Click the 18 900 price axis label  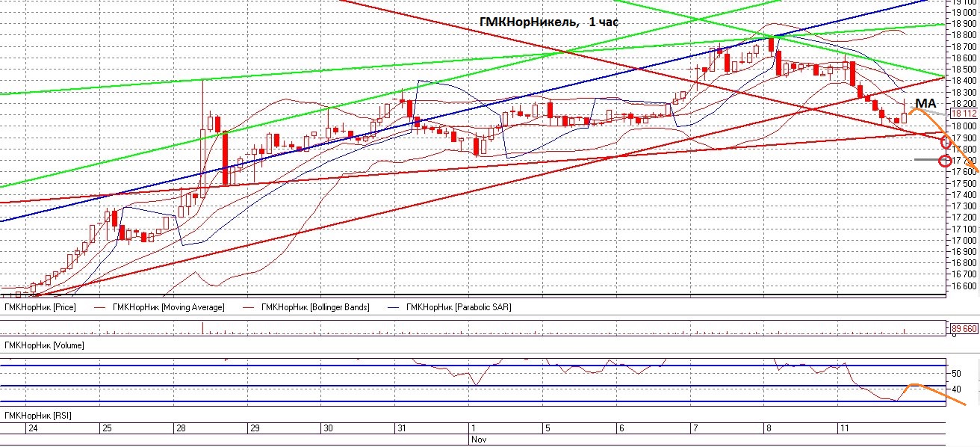click(x=964, y=23)
